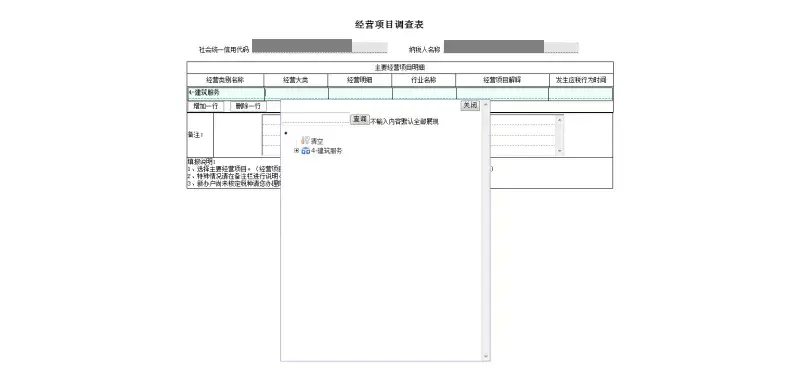
Task: Click the 清空 brush icon in tree
Action: coord(305,141)
